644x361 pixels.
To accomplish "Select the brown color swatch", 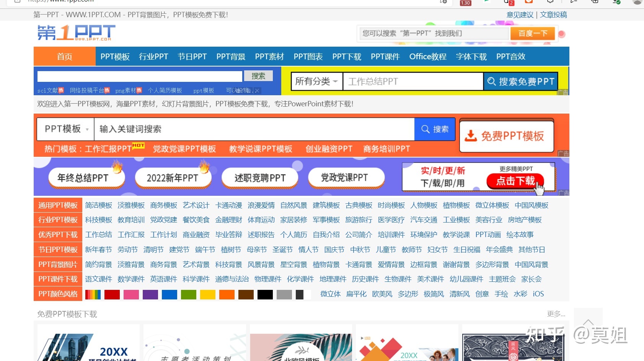I will (246, 294).
